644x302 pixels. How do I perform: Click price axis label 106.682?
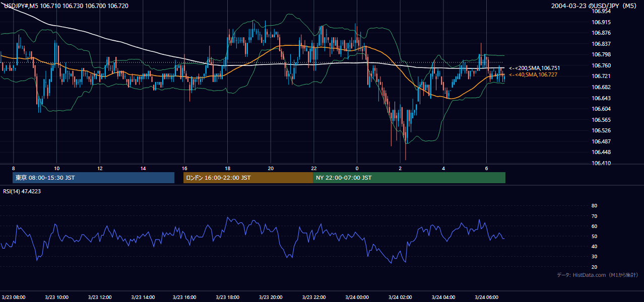click(x=601, y=87)
